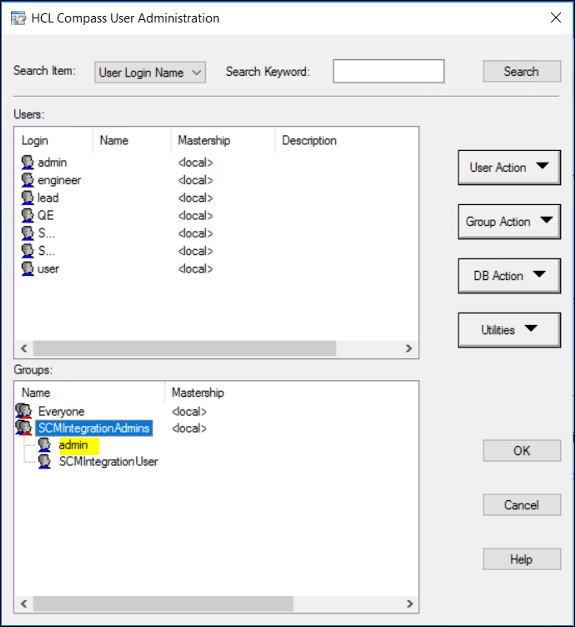Viewport: 575px width, 627px height.
Task: Click <local> mastership value for engineer
Action: (196, 180)
